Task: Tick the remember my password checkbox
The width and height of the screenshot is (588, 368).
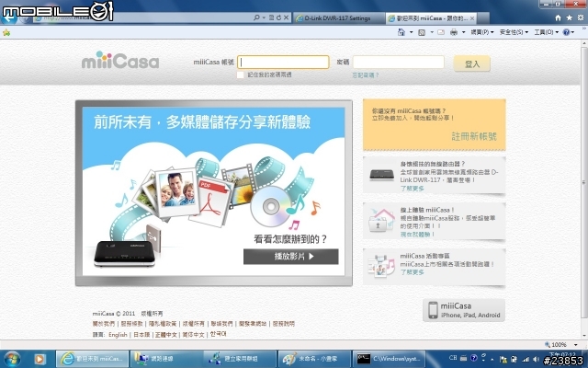Action: click(241, 75)
